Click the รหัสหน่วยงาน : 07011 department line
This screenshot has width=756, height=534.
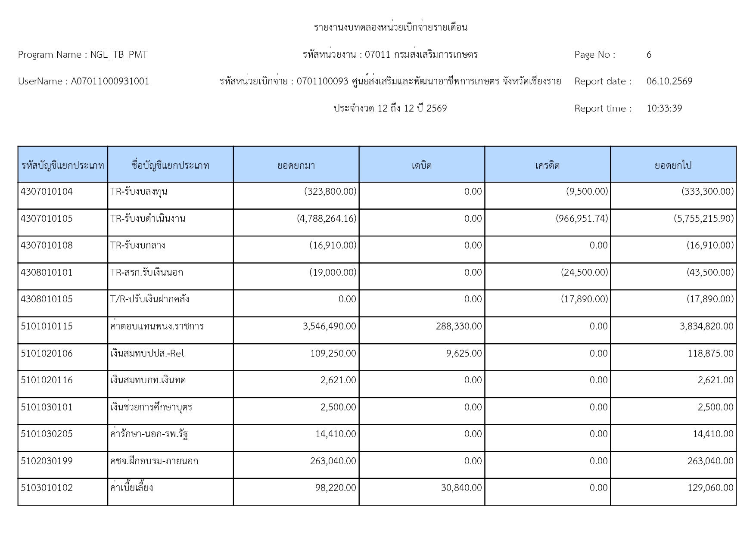[x=390, y=55]
